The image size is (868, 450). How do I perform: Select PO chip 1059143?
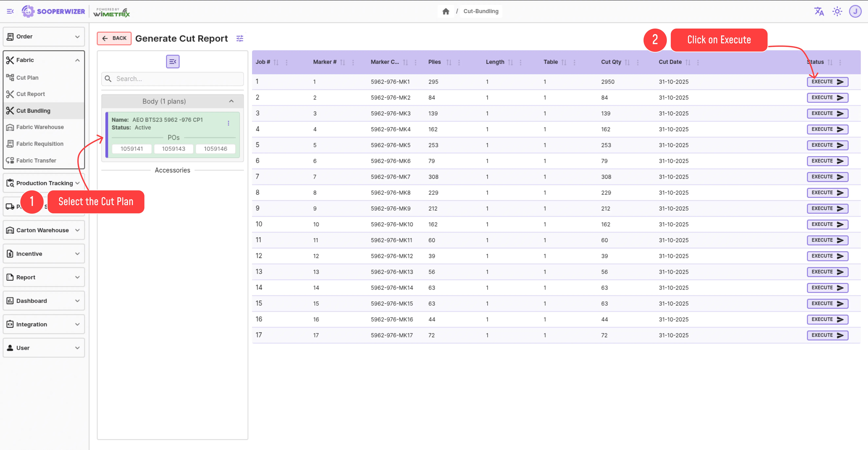(173, 149)
